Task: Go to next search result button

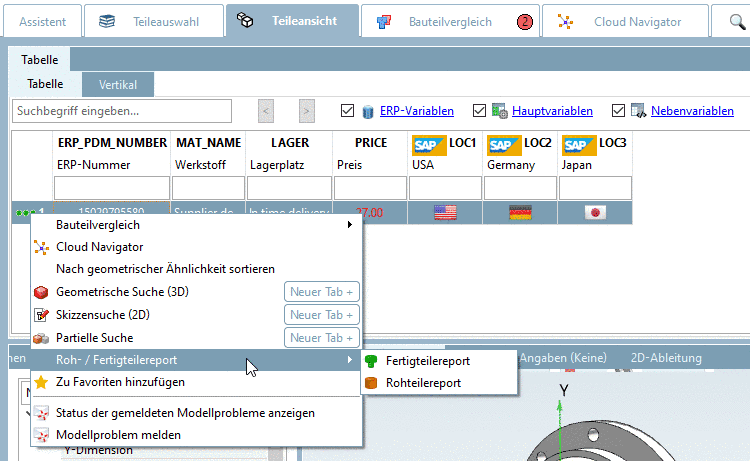Action: point(307,111)
